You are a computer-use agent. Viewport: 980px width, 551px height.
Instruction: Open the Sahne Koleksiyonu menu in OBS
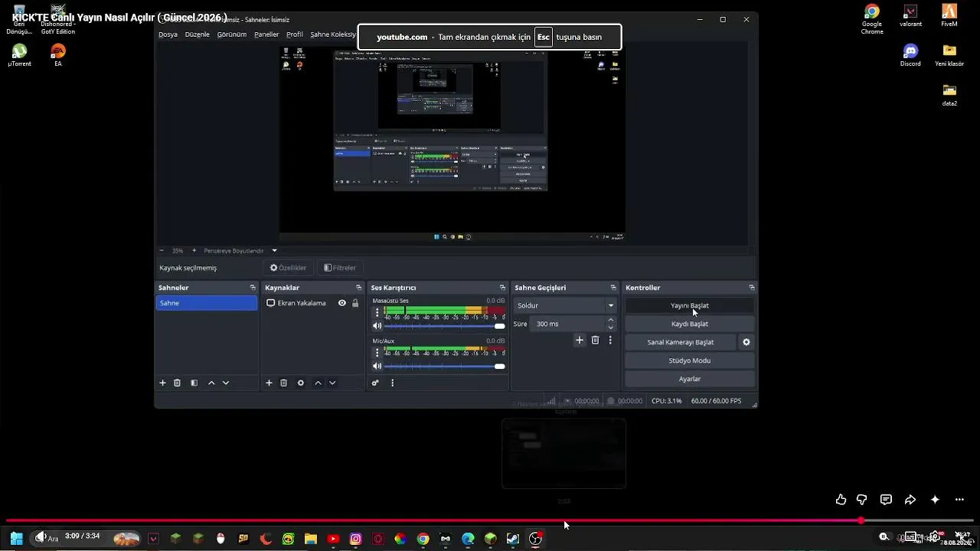(x=333, y=34)
